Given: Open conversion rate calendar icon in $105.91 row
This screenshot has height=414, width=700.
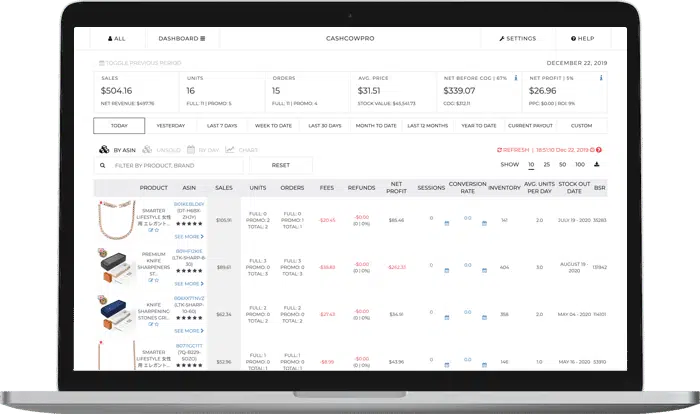Looking at the screenshot, I should [x=484, y=223].
